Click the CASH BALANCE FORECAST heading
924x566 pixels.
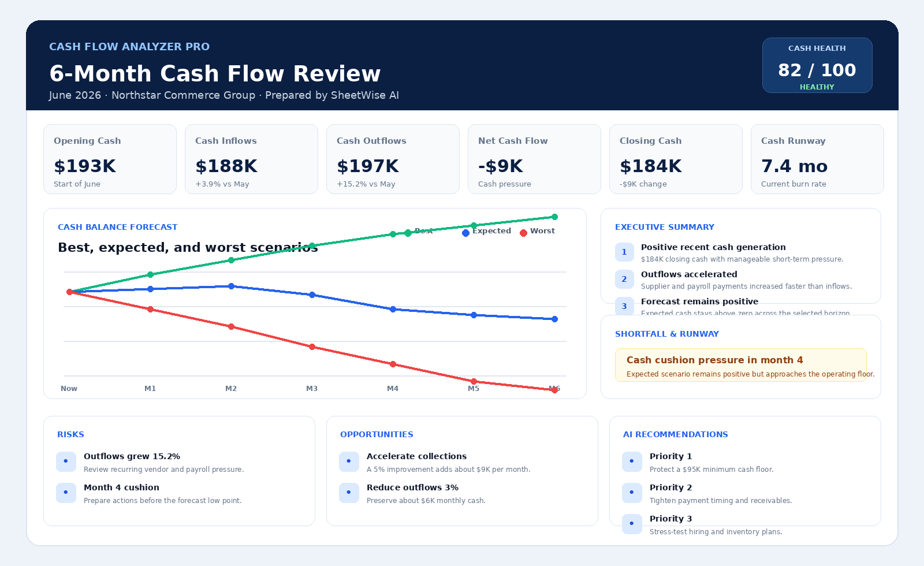click(x=118, y=227)
